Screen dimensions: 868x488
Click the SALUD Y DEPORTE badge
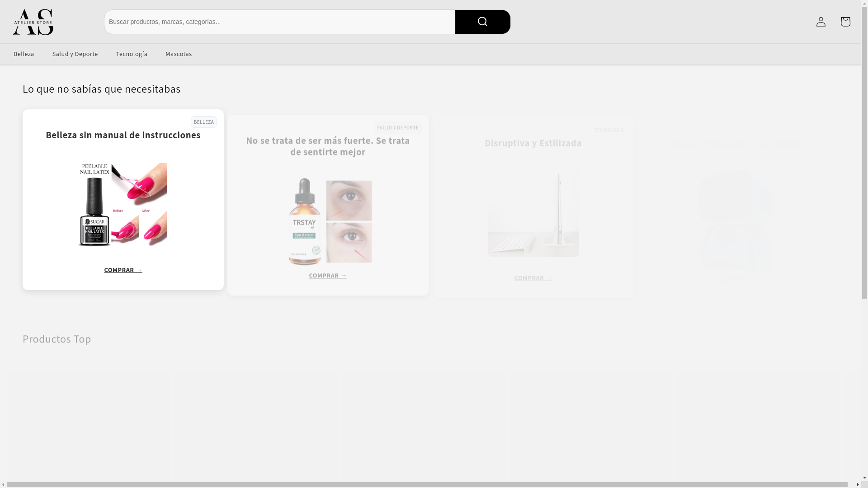tap(397, 127)
